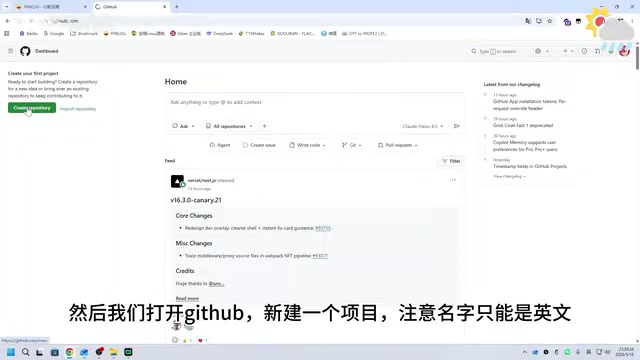Viewport: 640px width, 360px height.
Task: Click the translate page icon in address bar
Action: click(x=528, y=21)
